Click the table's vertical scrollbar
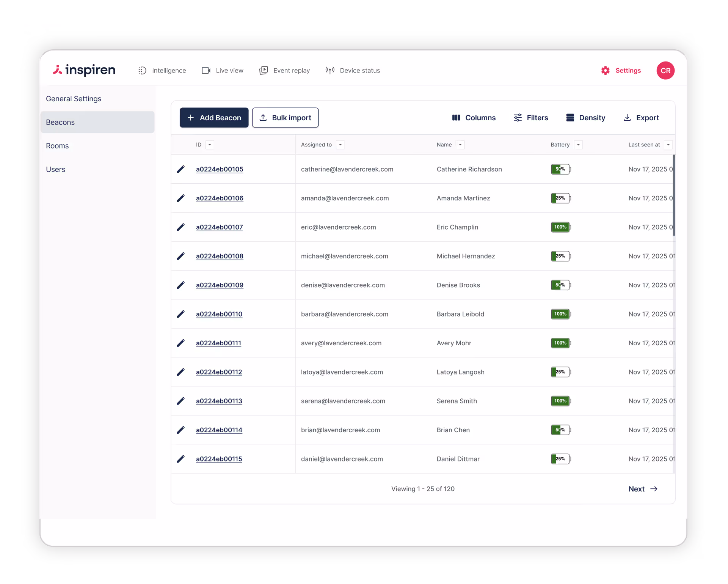Viewport: 728px width, 584px height. click(674, 195)
